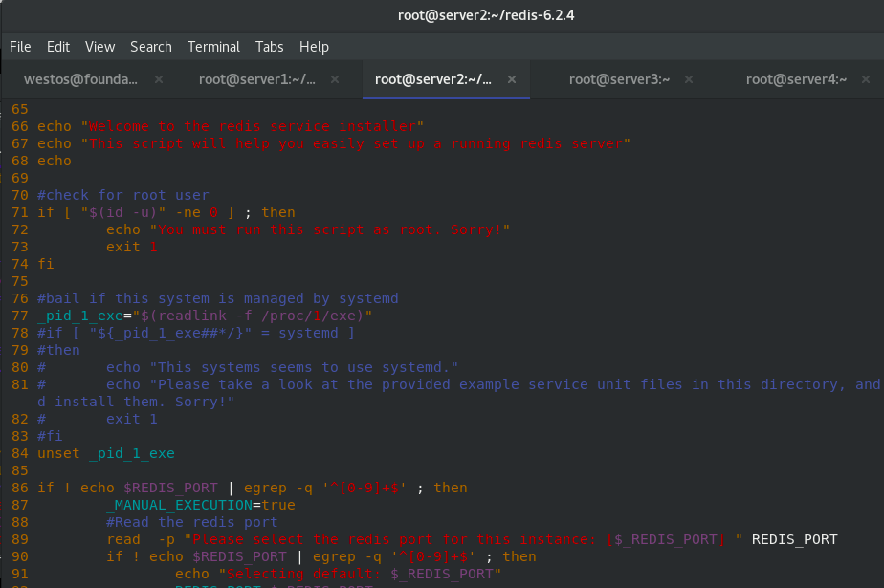Click the 'if ! echo $REDIS_PORT' on line 86
884x588 pixels.
tap(127, 488)
